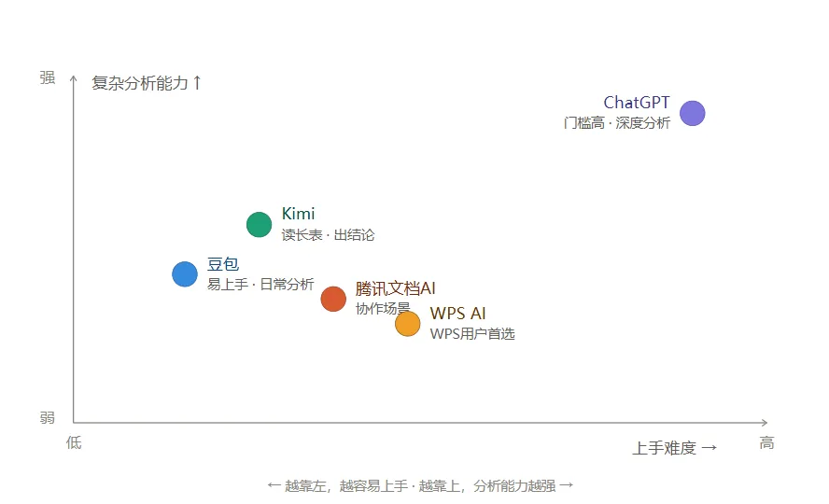Click the bottom caption about 越靠左

pos(420,485)
